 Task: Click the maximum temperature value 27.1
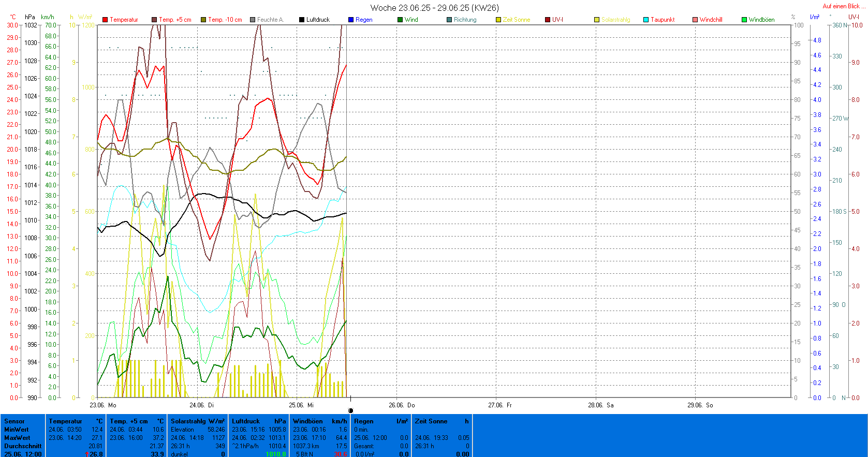(96, 438)
